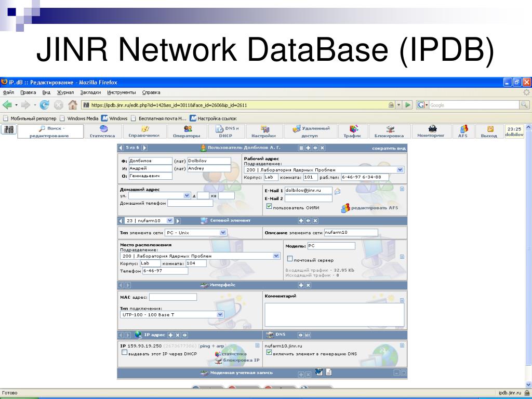Click the iPdB logo icon
Screen dimensions: 532x399
click(9, 129)
